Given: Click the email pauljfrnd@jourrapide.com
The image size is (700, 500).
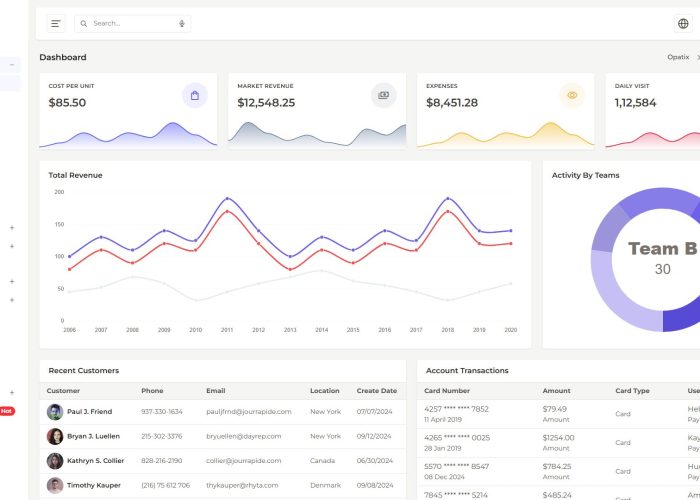Looking at the screenshot, I should click(249, 412).
